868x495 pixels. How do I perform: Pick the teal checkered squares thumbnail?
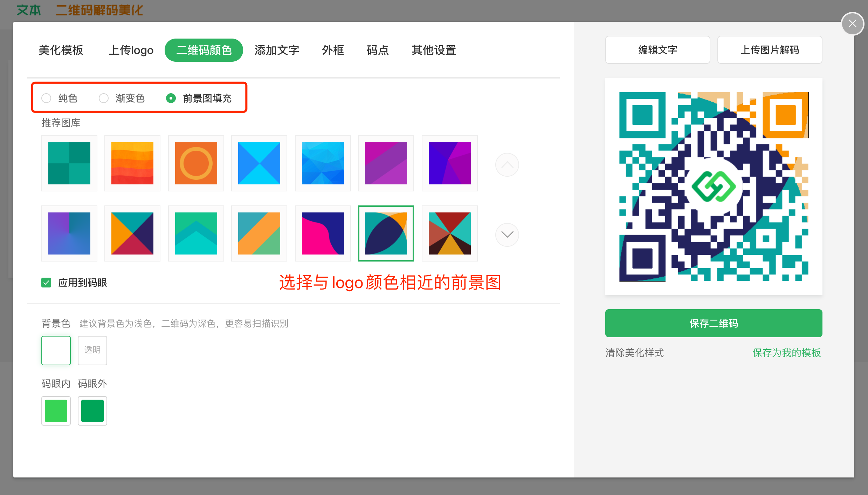69,163
